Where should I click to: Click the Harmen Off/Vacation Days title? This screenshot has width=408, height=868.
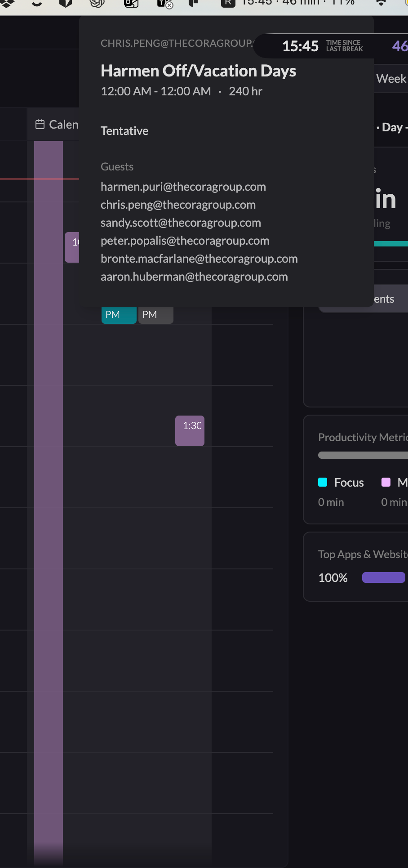(198, 71)
